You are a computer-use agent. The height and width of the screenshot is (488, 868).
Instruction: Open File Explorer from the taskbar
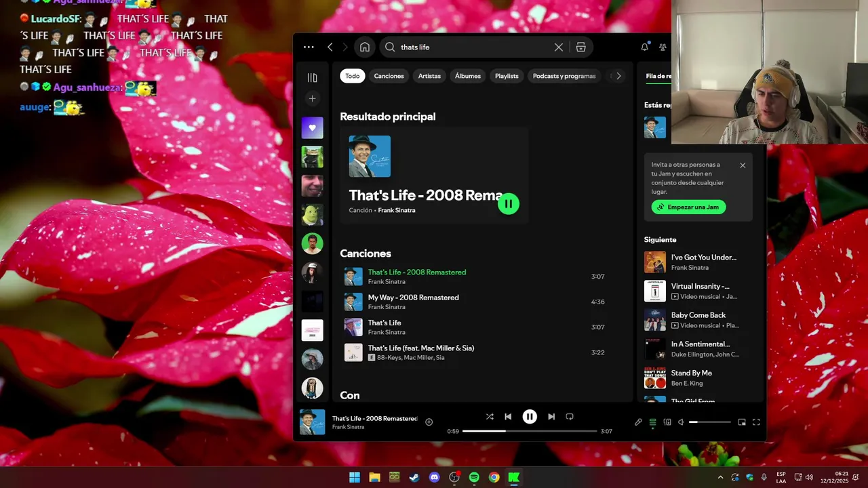(374, 477)
